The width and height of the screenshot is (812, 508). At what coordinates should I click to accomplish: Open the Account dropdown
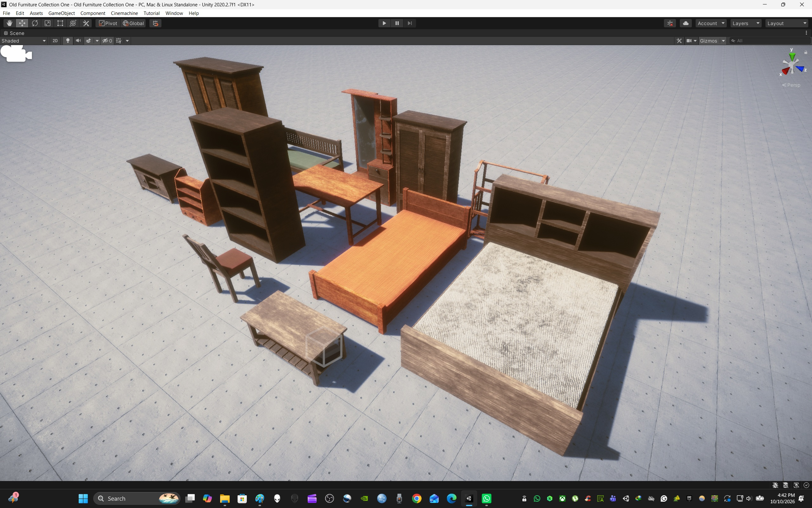[711, 23]
